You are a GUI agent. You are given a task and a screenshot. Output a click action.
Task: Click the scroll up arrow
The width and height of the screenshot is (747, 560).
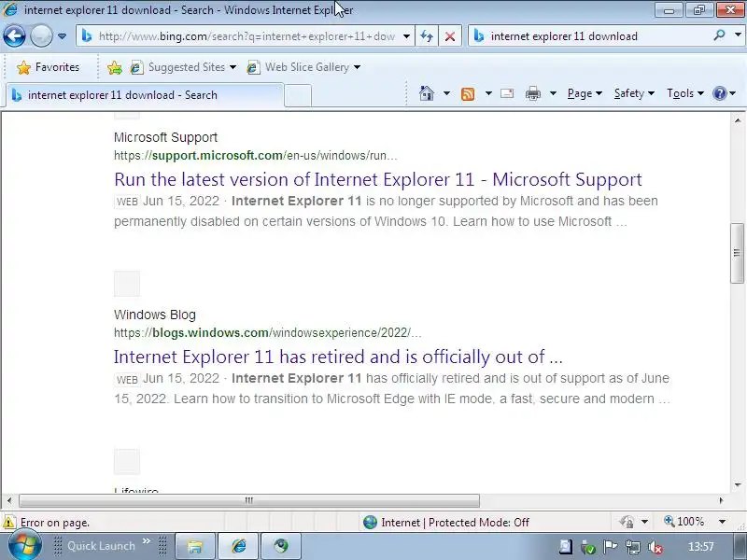[x=738, y=120]
